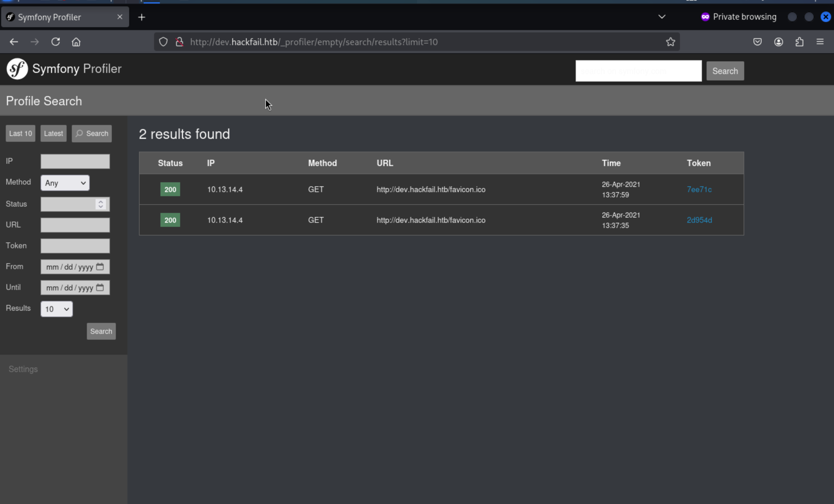Click the Status field stepper arrows
834x504 pixels.
pyautogui.click(x=100, y=204)
